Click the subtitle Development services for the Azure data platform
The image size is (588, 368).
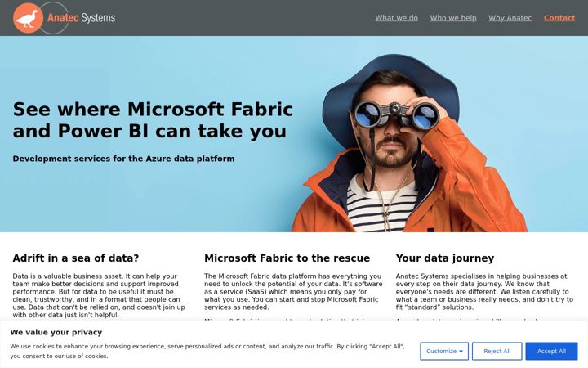point(124,159)
